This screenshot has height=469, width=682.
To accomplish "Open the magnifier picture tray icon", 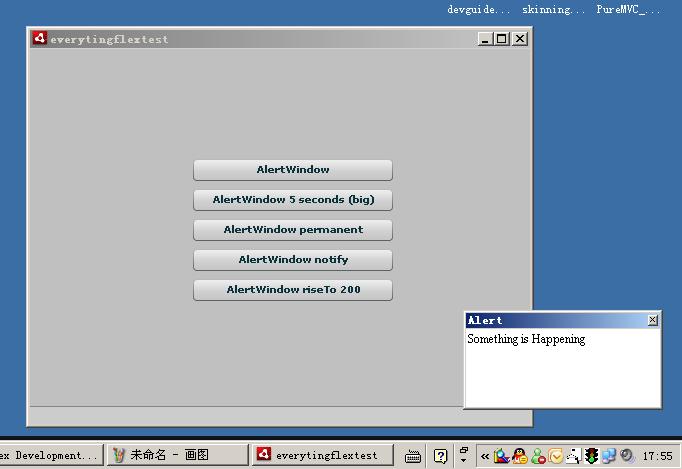I will 501,456.
